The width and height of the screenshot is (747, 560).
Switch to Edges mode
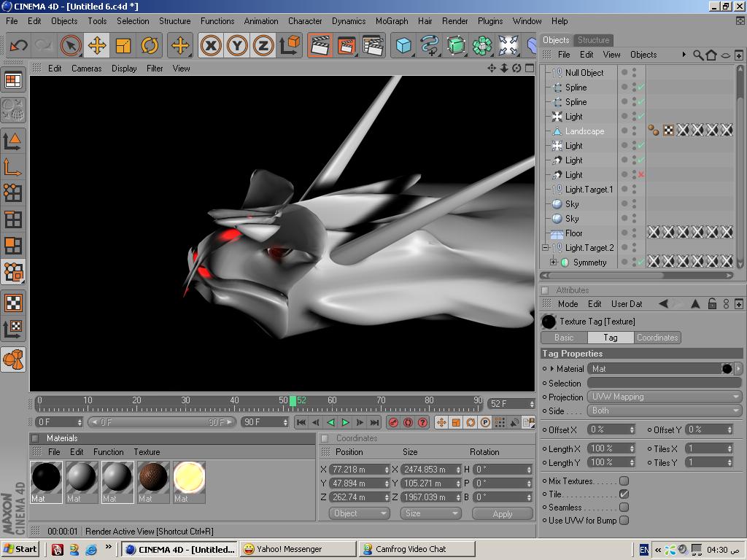tap(13, 219)
